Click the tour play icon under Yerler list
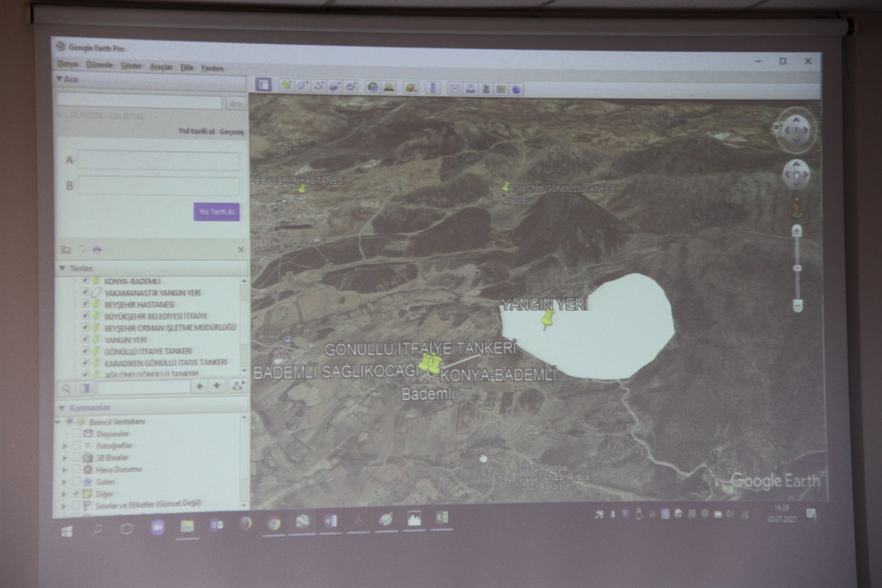The width and height of the screenshot is (882, 588). coord(237,386)
